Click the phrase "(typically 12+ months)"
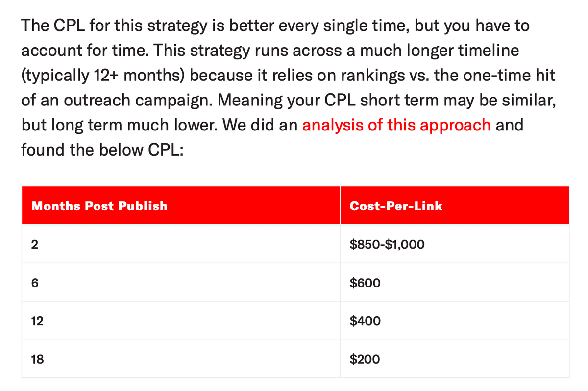This screenshot has width=588, height=391. pos(103,76)
